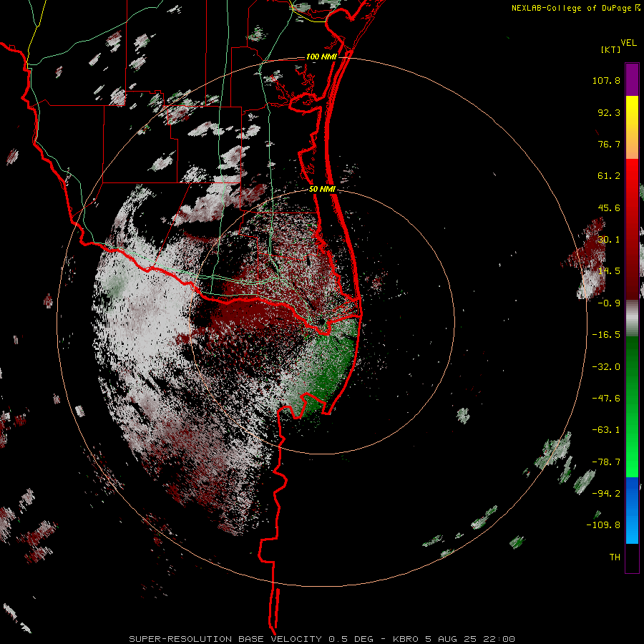The width and height of the screenshot is (644, 644).
Task: Click the 50 NMI range ring label
Action: (322, 189)
